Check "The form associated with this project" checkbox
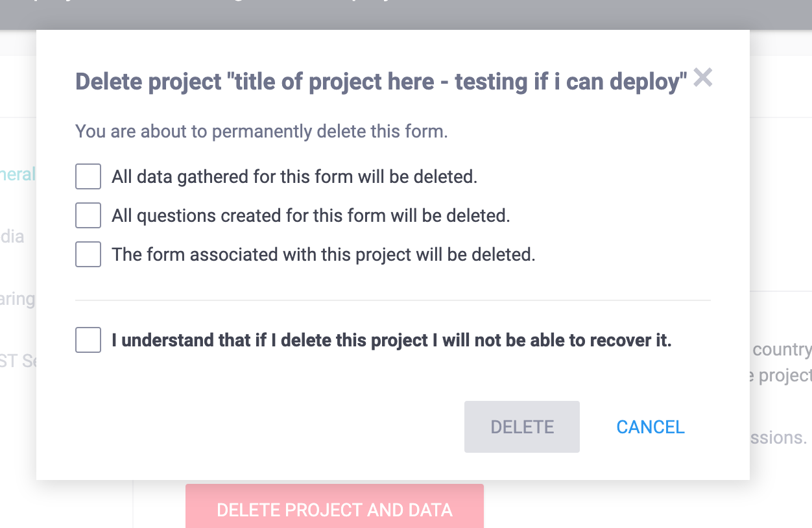The image size is (812, 528). [88, 254]
